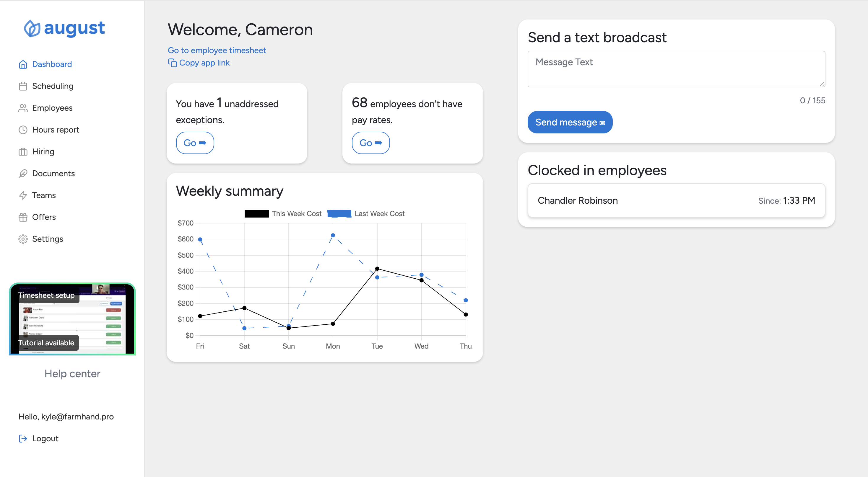The height and width of the screenshot is (477, 868).
Task: Open the Scheduling menu item
Action: tap(53, 86)
